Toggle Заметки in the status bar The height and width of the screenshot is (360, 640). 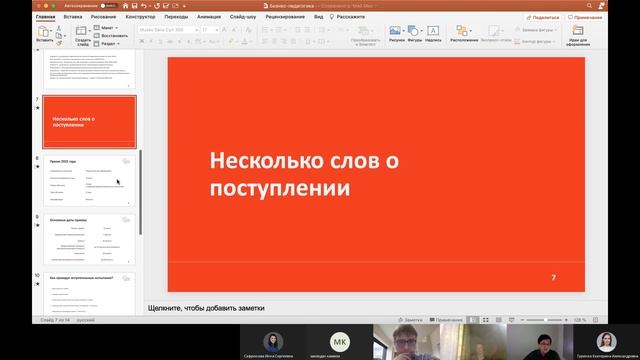pos(410,320)
